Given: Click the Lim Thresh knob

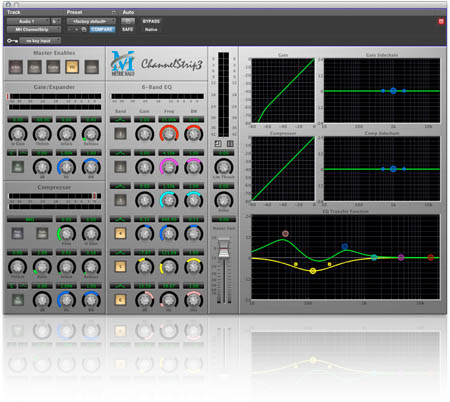Looking at the screenshot, I should pos(224,167).
